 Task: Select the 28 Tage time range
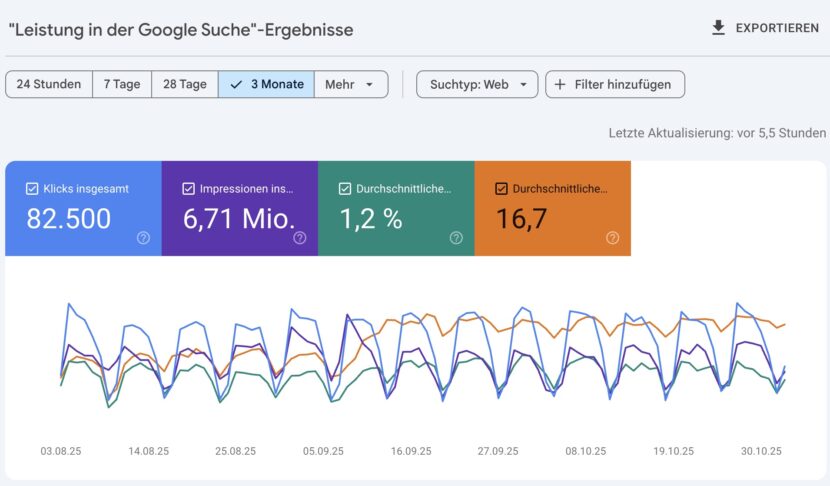click(x=184, y=85)
